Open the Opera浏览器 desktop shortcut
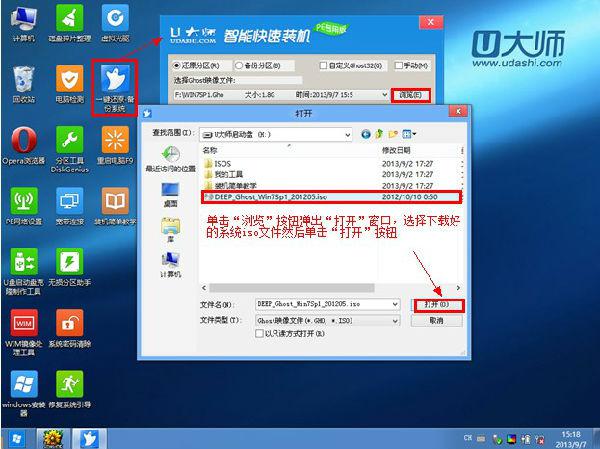This screenshot has height=449, width=600. coord(24,145)
